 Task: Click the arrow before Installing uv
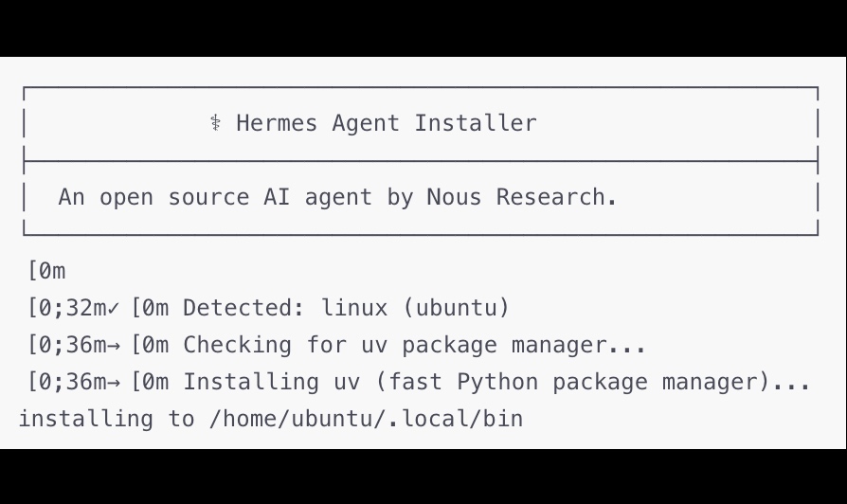(114, 382)
